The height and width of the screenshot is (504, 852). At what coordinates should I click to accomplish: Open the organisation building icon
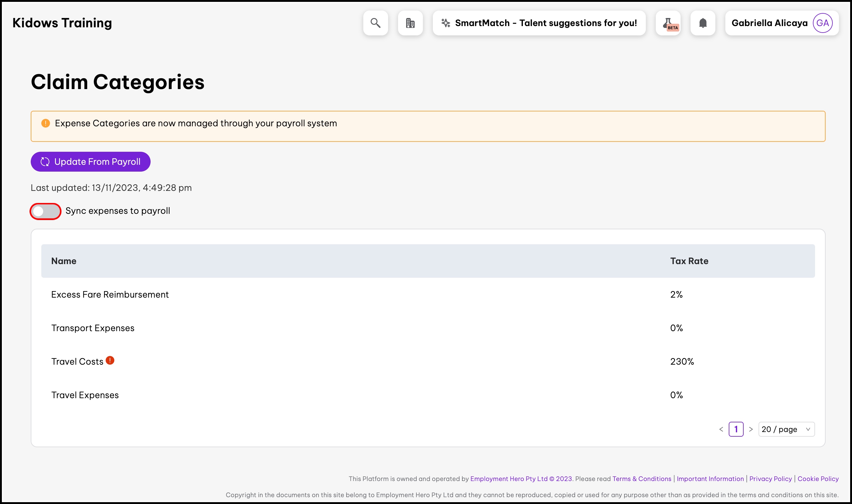pyautogui.click(x=410, y=23)
